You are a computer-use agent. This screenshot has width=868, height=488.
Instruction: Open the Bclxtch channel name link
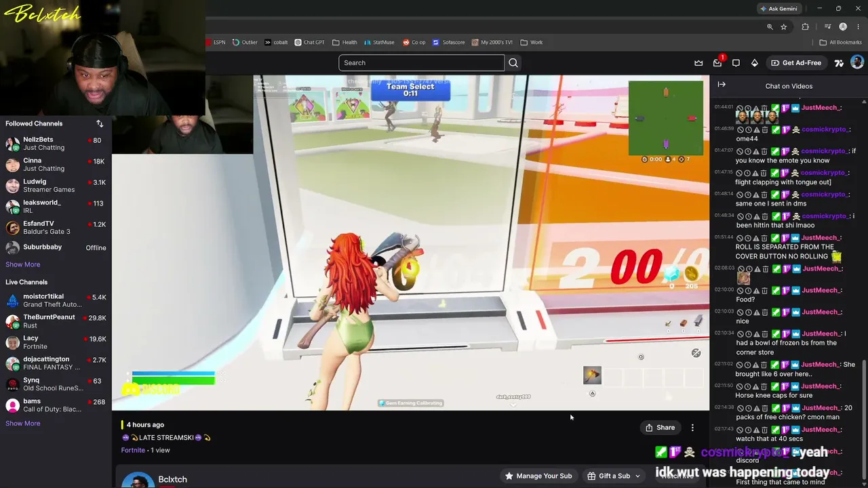172,479
